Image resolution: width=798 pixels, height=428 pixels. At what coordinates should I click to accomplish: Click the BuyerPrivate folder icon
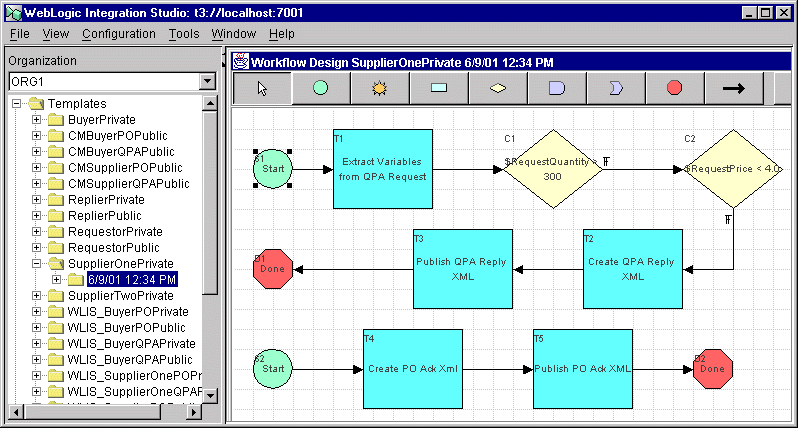pyautogui.click(x=56, y=120)
